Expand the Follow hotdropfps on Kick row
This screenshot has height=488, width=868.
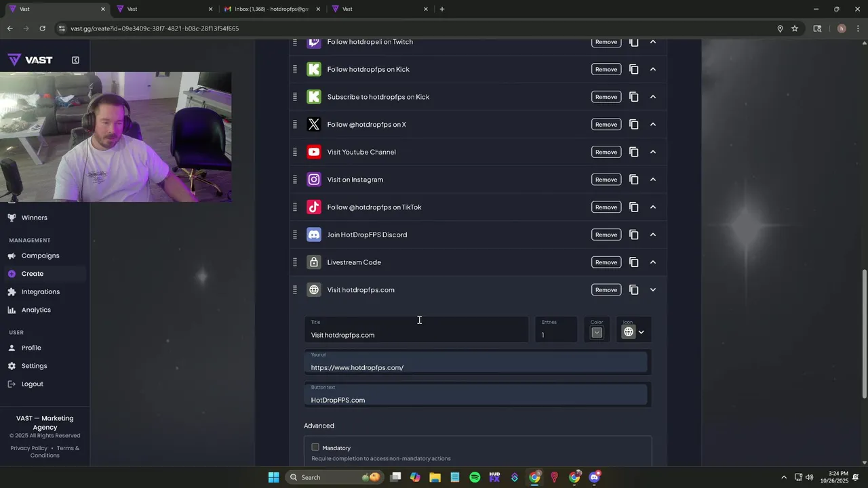(652, 69)
